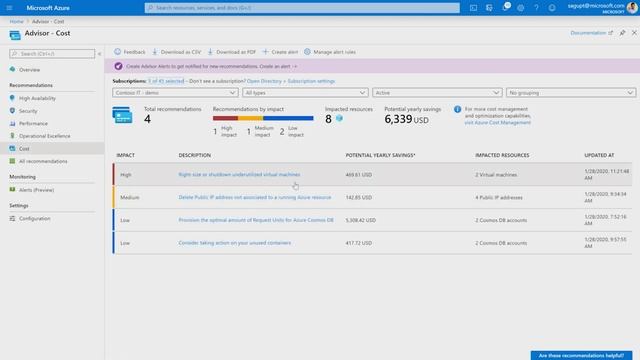
Task: Click the '2 Virtual machines' cell
Action: coord(496,175)
